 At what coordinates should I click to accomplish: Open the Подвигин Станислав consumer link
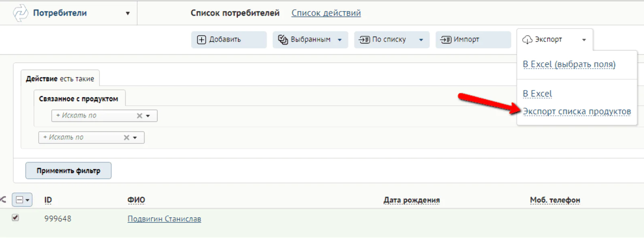point(164,219)
